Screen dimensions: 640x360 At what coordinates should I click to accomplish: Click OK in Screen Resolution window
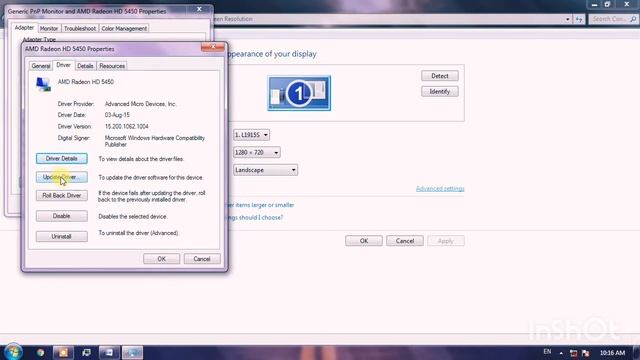pyautogui.click(x=364, y=241)
